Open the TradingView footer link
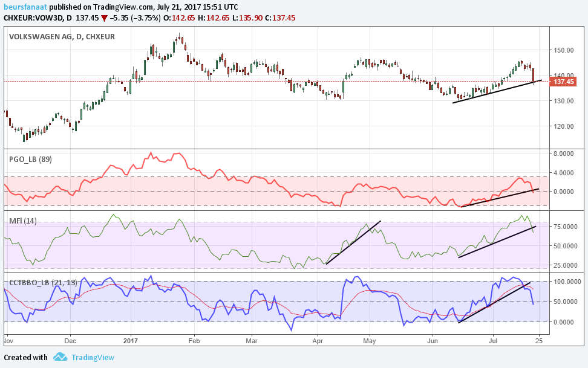The width and height of the screenshot is (588, 368). 93,358
